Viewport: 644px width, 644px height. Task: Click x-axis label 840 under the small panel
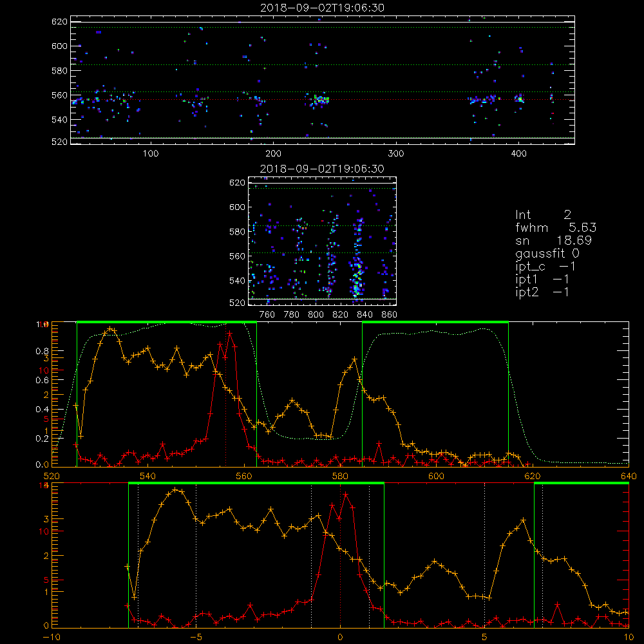(x=365, y=315)
